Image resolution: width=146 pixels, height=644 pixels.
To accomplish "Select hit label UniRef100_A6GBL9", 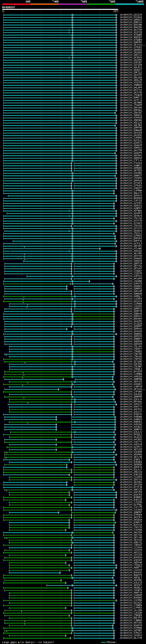I will 131,588.
